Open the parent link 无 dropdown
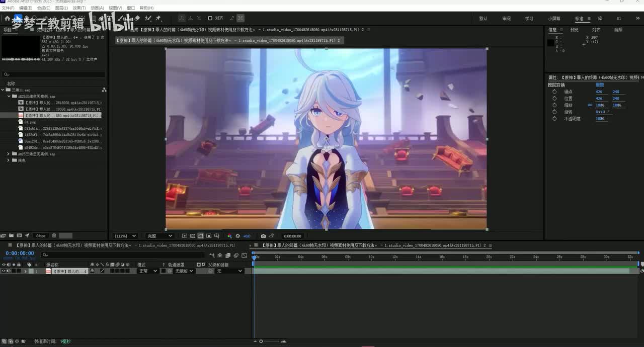The height and width of the screenshot is (347, 644). coord(229,271)
